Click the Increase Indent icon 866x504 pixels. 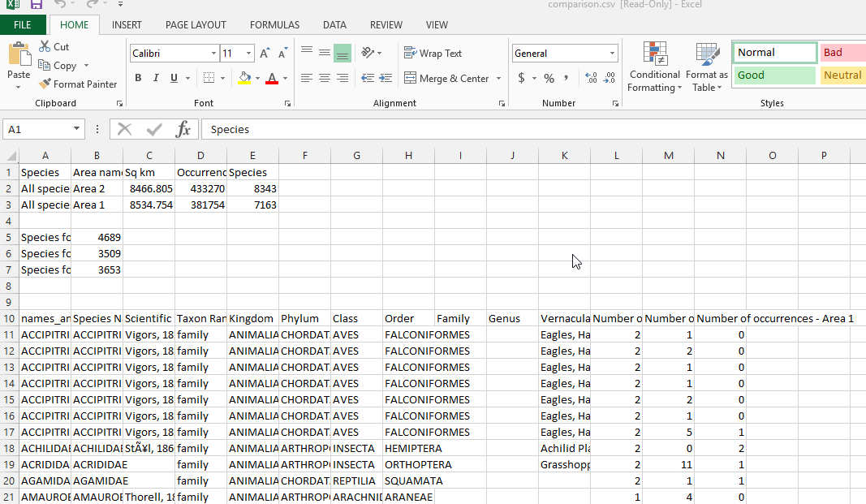click(386, 78)
